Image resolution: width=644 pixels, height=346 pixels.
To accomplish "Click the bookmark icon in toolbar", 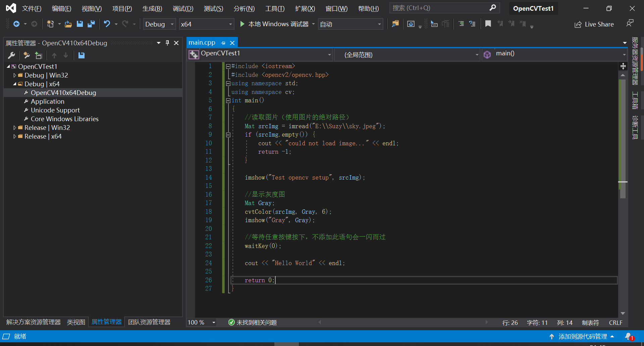I will (x=488, y=24).
